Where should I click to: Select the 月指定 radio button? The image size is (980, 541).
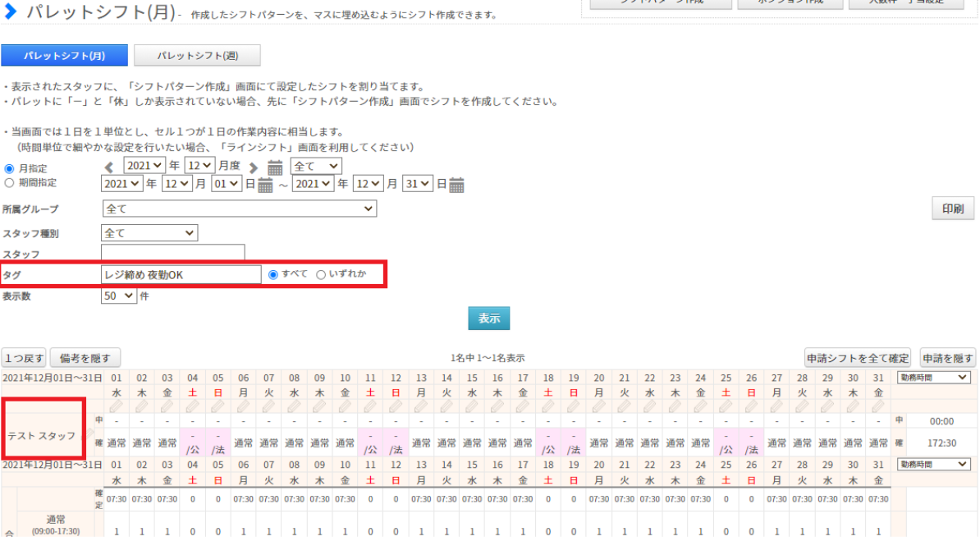tap(10, 167)
